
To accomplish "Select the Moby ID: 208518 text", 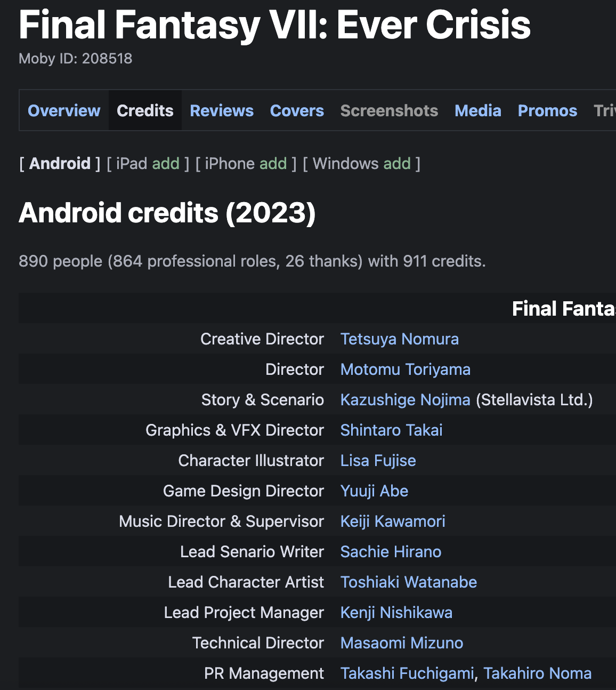I will [x=76, y=59].
